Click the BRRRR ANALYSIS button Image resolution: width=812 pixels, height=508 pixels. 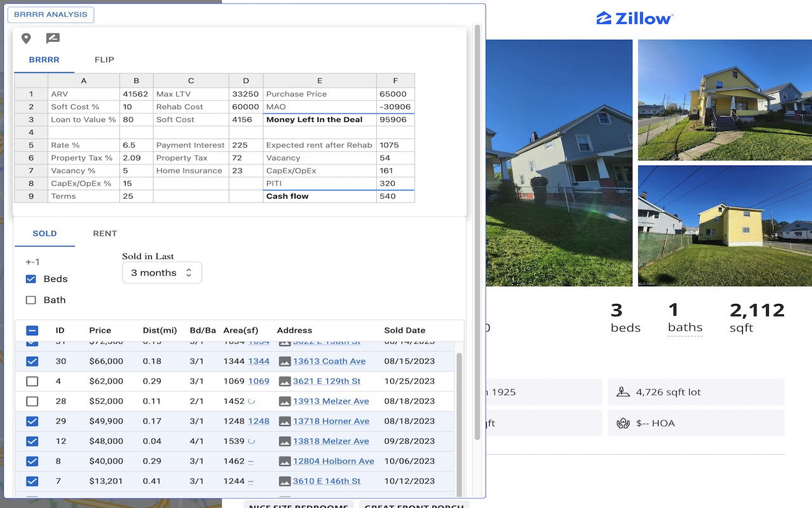[x=51, y=14]
